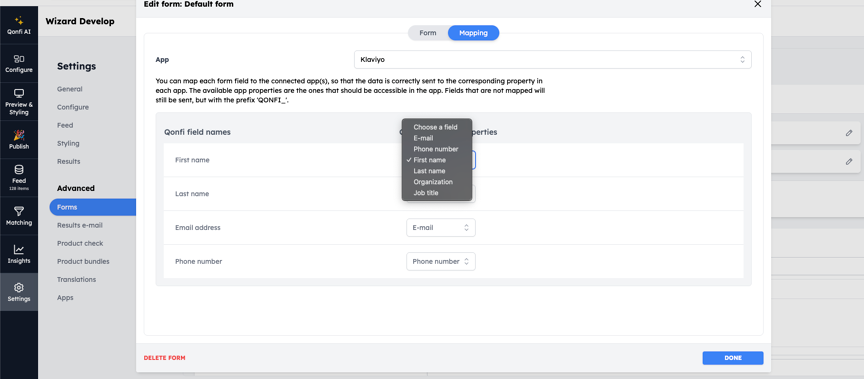Viewport: 864px width, 379px height.
Task: Open the Configure section icon
Action: (19, 58)
